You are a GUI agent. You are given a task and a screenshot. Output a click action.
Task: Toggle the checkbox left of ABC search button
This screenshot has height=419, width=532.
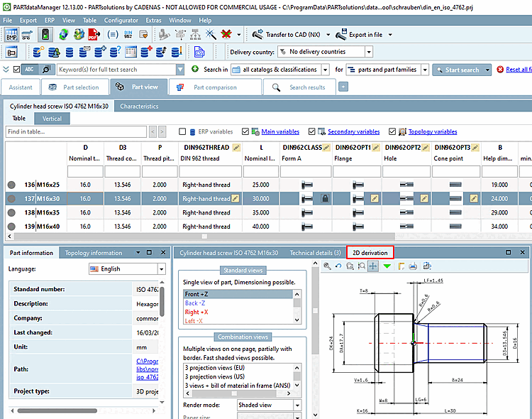pos(16,70)
